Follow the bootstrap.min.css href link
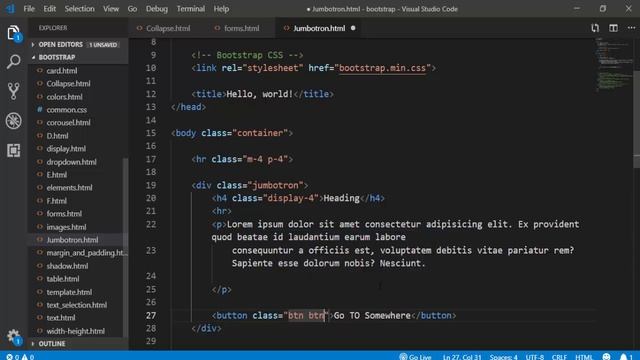This screenshot has width=640, height=360. point(382,68)
